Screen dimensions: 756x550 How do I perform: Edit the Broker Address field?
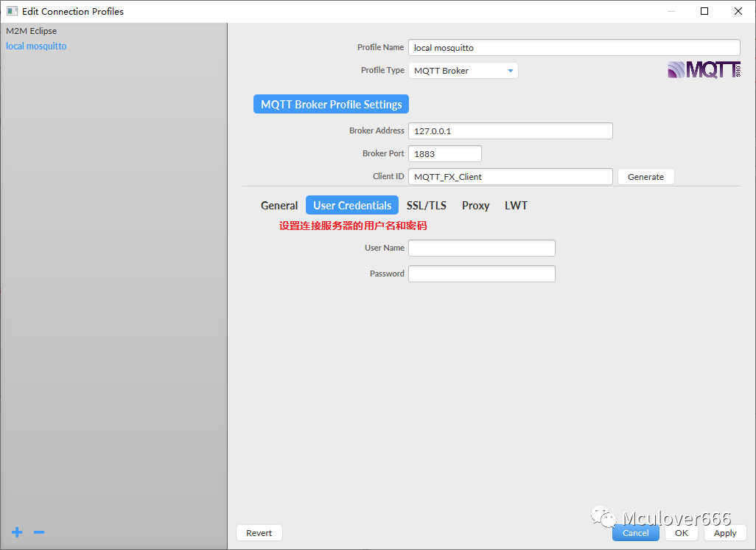(511, 130)
